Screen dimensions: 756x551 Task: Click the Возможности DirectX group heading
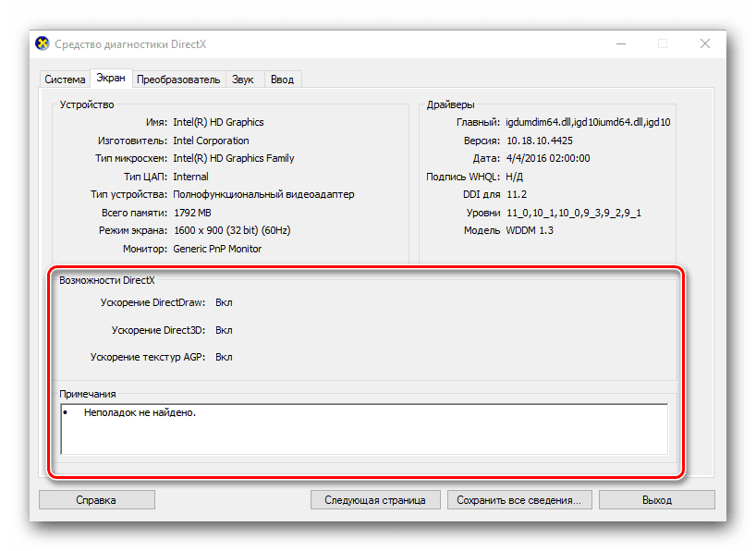point(107,280)
